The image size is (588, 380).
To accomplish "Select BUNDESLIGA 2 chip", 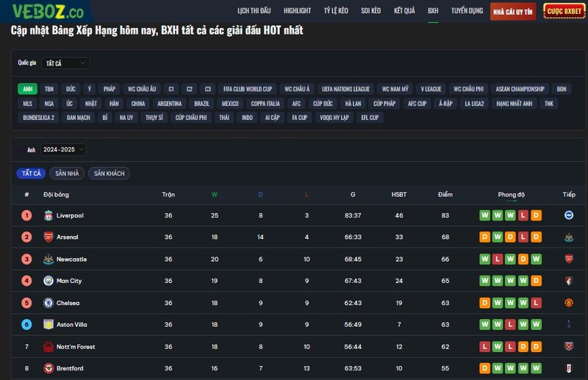I will coord(39,118).
